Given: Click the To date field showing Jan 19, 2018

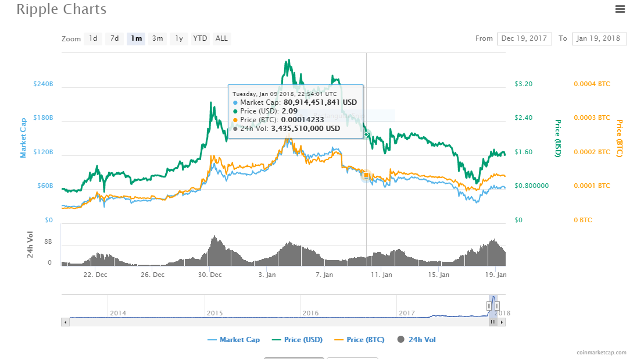Looking at the screenshot, I should [x=599, y=38].
